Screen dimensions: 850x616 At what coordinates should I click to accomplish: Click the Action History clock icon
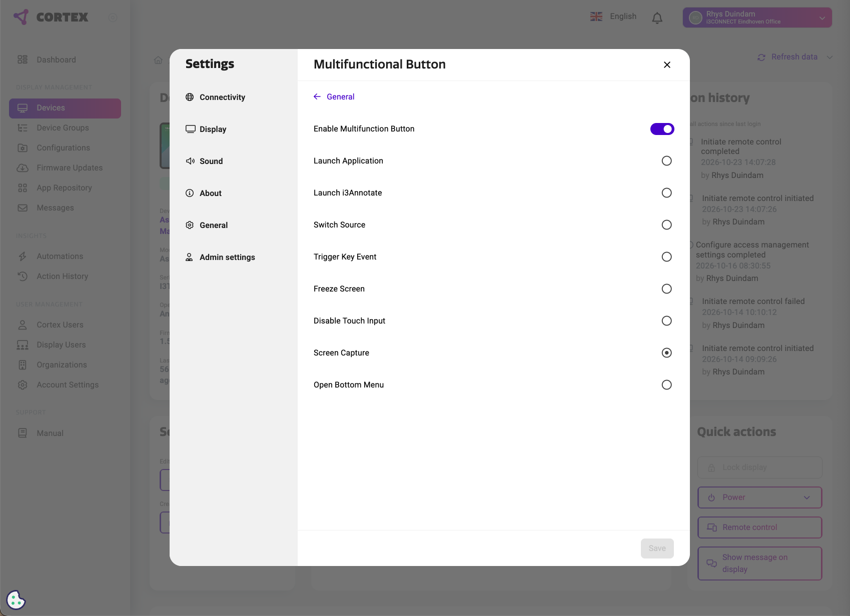click(x=23, y=276)
